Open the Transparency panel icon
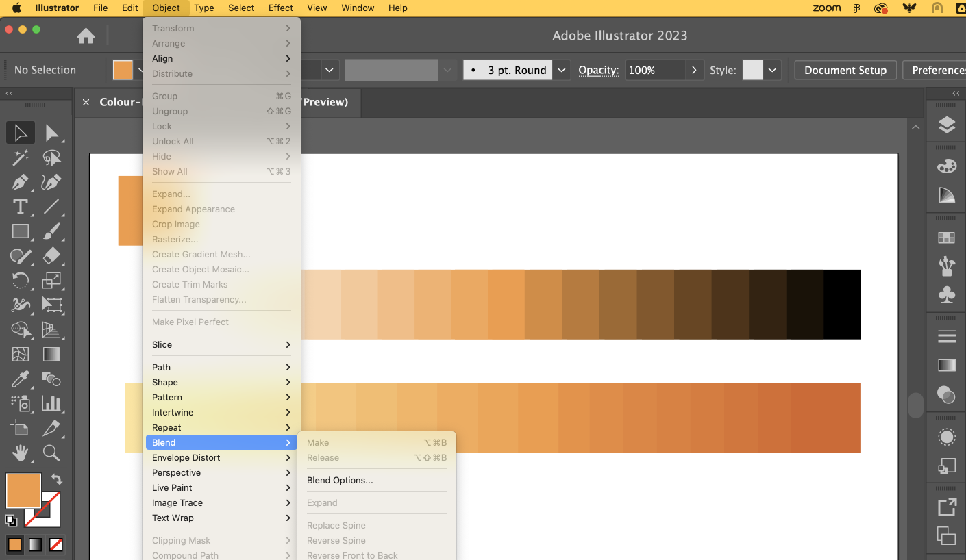 click(x=946, y=394)
